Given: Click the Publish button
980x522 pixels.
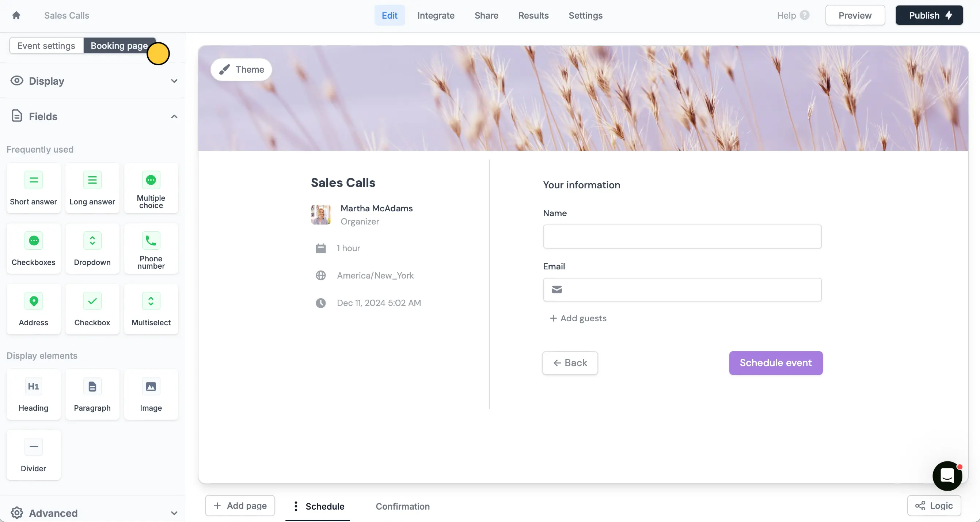Looking at the screenshot, I should click(x=928, y=15).
